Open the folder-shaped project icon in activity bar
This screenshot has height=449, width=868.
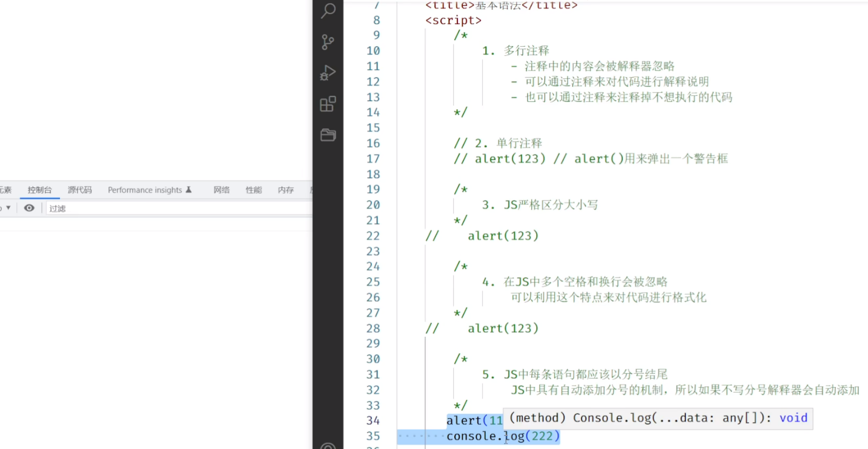(x=328, y=135)
